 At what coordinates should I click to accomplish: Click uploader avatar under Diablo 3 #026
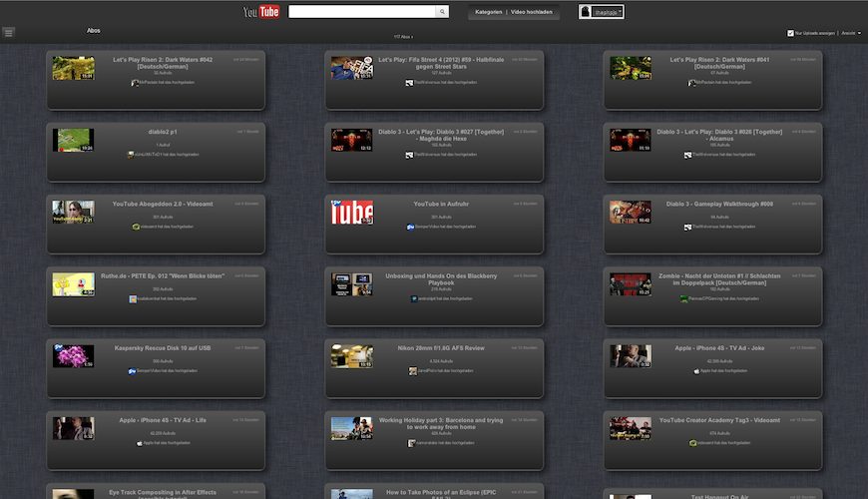[687, 155]
